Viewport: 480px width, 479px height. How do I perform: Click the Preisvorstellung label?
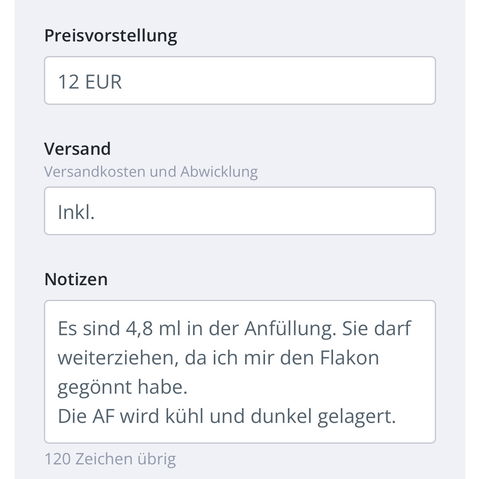point(111,36)
